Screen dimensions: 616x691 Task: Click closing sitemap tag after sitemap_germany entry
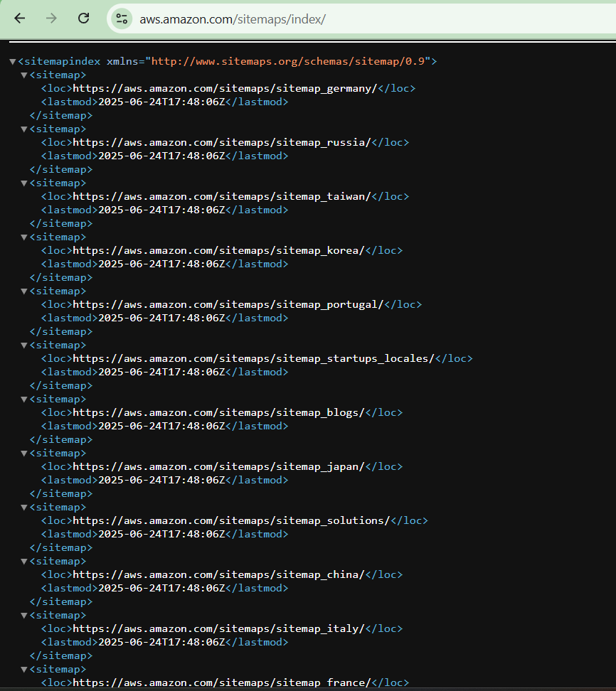tap(61, 116)
